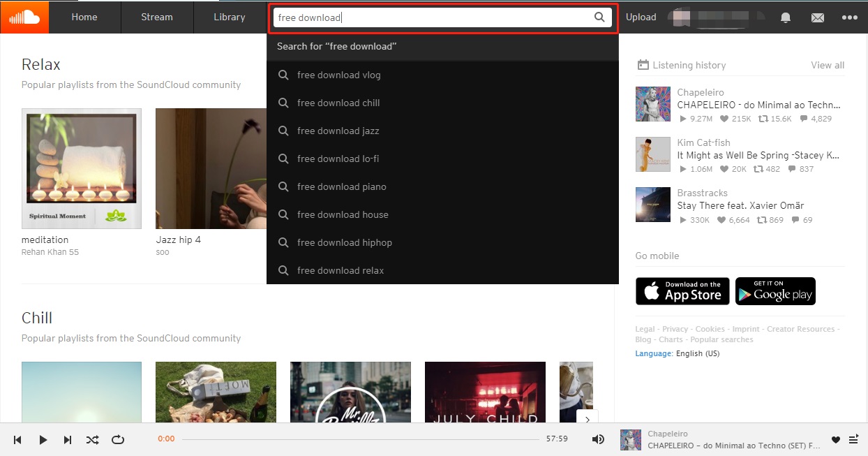Click the SoundCloud logo icon
868x456 pixels.
24,17
